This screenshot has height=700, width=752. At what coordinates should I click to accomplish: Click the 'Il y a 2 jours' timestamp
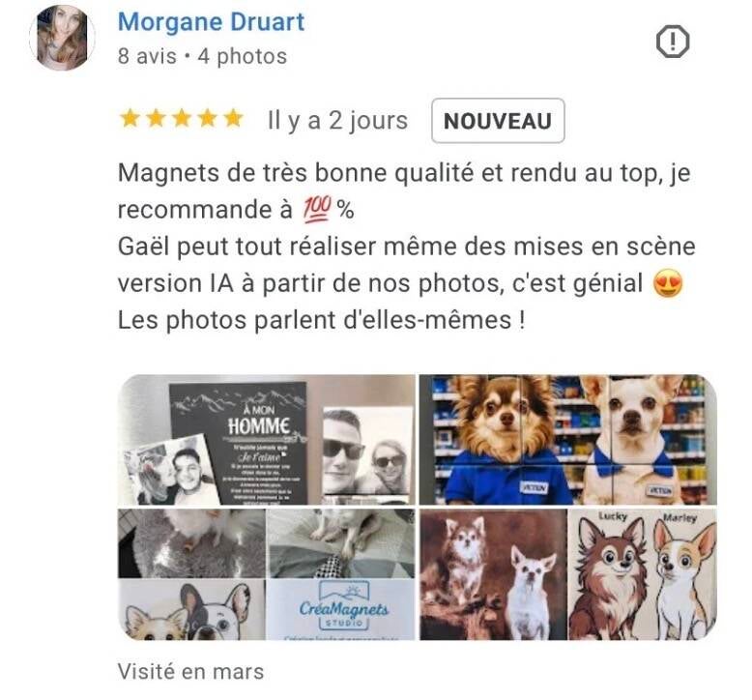[x=337, y=121]
